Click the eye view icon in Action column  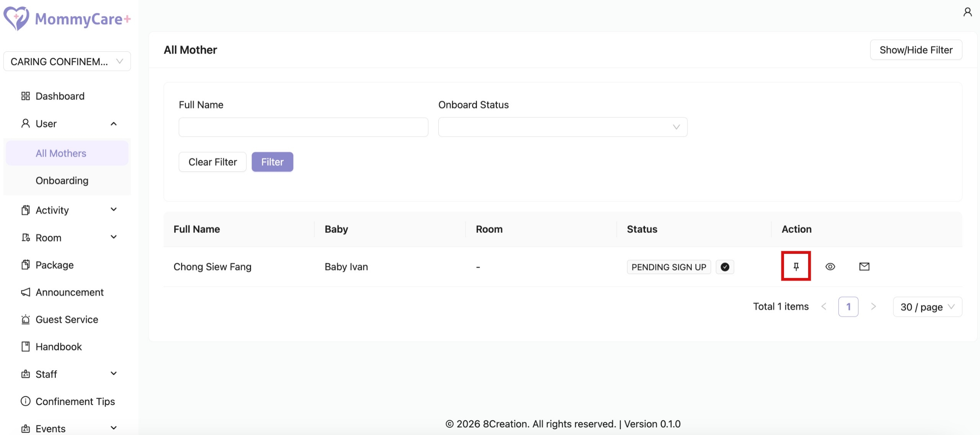[830, 267]
